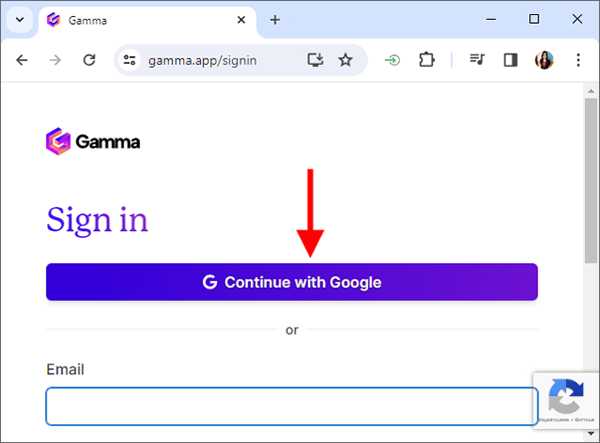View site information icon in address bar

[x=129, y=60]
